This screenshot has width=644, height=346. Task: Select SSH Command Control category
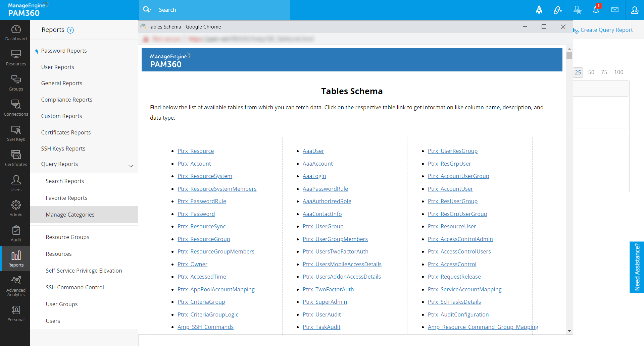(75, 287)
